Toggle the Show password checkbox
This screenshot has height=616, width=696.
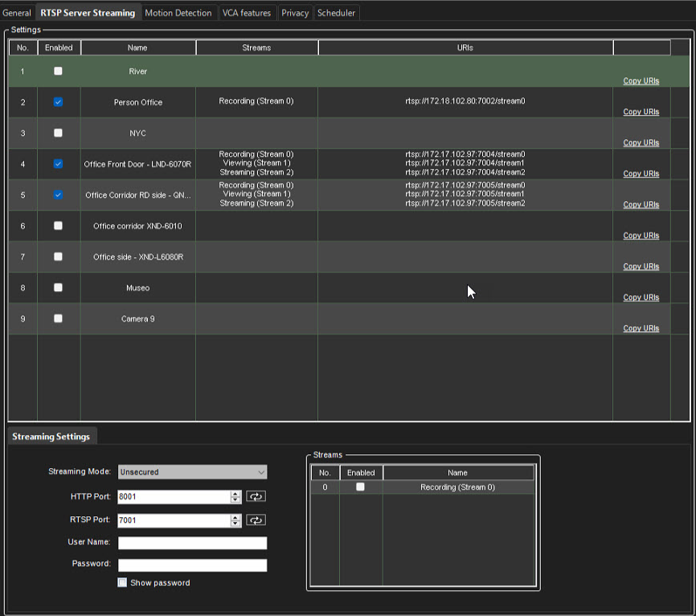pyautogui.click(x=122, y=582)
